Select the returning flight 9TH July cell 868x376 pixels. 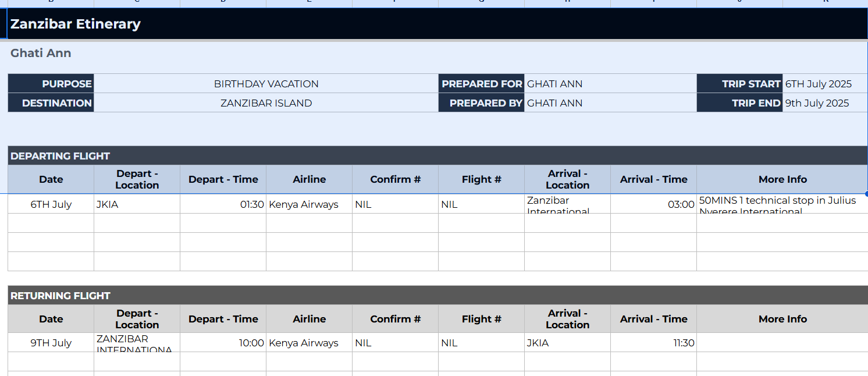(51, 343)
